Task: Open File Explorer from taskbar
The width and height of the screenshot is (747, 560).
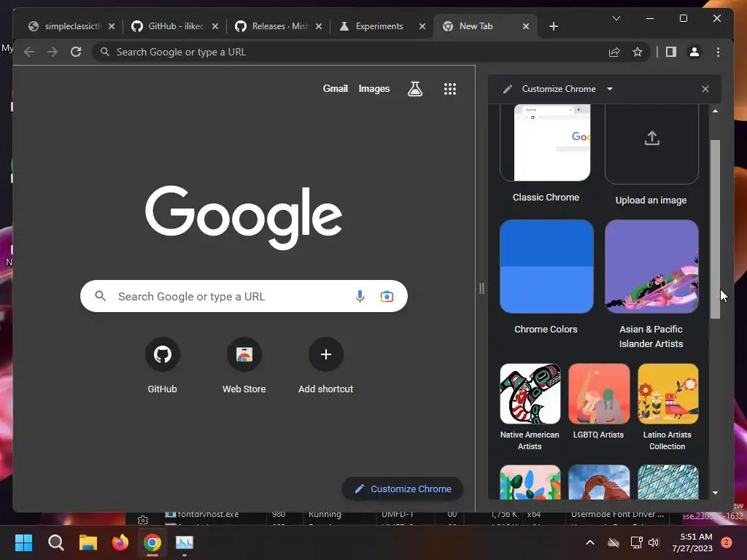Action: (x=88, y=542)
